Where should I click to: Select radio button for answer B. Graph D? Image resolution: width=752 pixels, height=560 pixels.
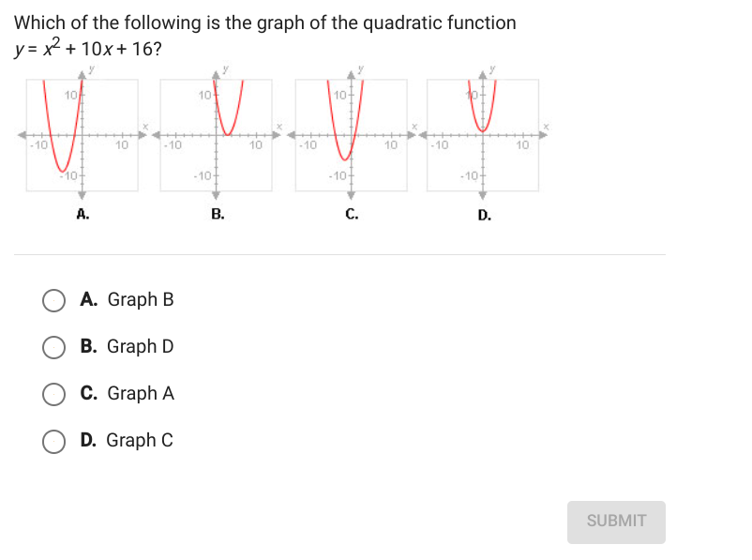pyautogui.click(x=53, y=346)
